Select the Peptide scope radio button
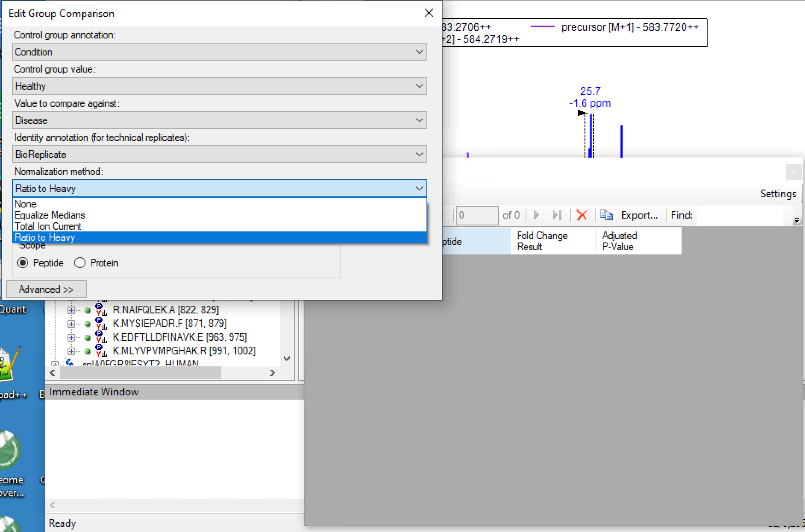This screenshot has height=532, width=805. point(23,263)
